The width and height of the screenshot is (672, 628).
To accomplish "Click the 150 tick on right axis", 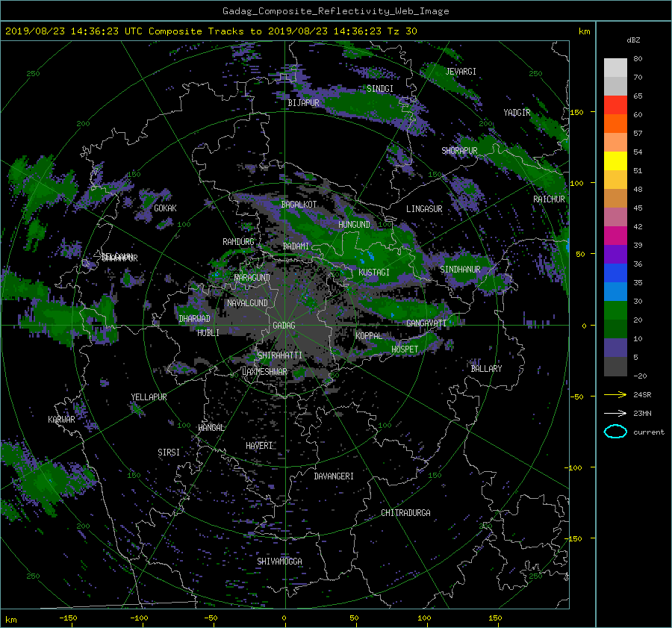I will (577, 112).
